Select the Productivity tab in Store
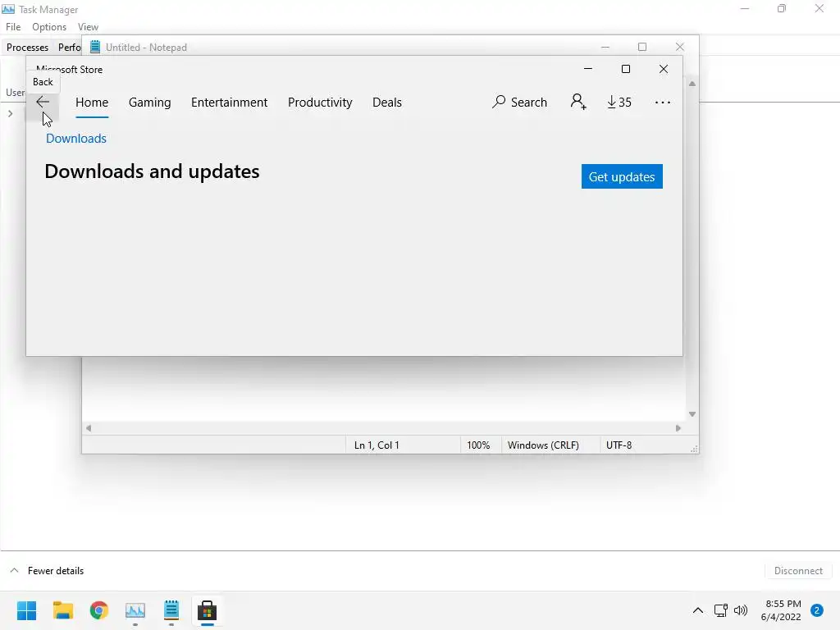Viewport: 840px width, 630px height. click(320, 103)
